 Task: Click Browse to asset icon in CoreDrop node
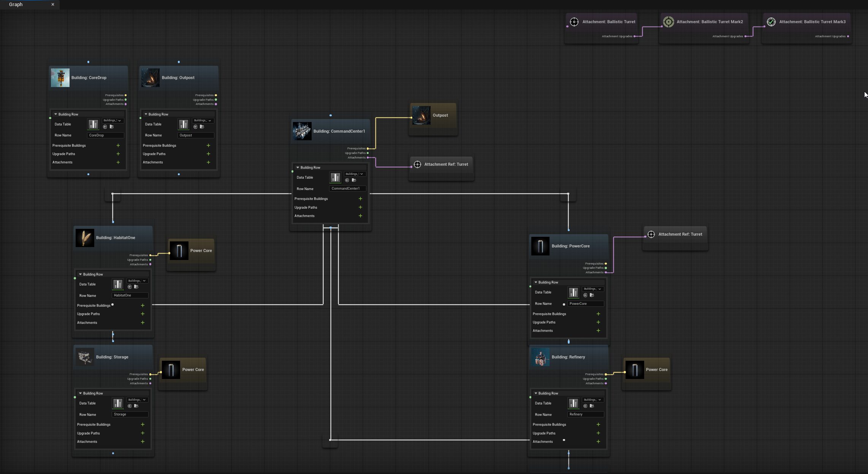tap(112, 127)
